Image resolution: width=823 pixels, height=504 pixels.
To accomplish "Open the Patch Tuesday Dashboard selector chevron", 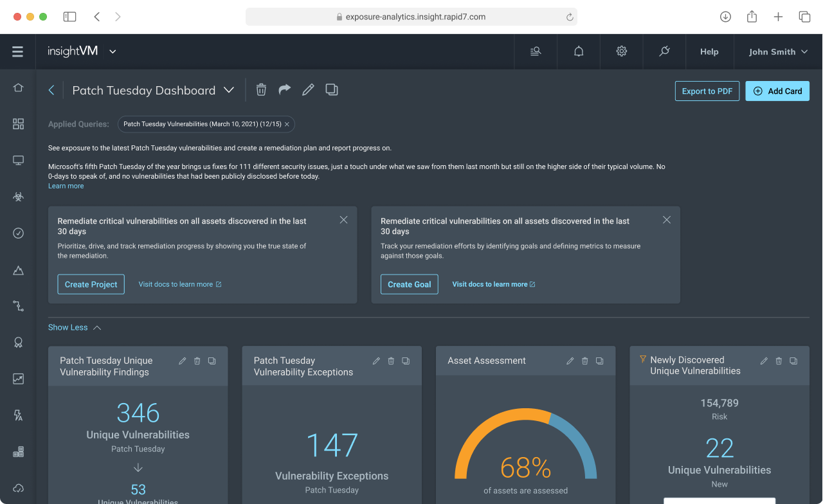I will click(x=229, y=90).
